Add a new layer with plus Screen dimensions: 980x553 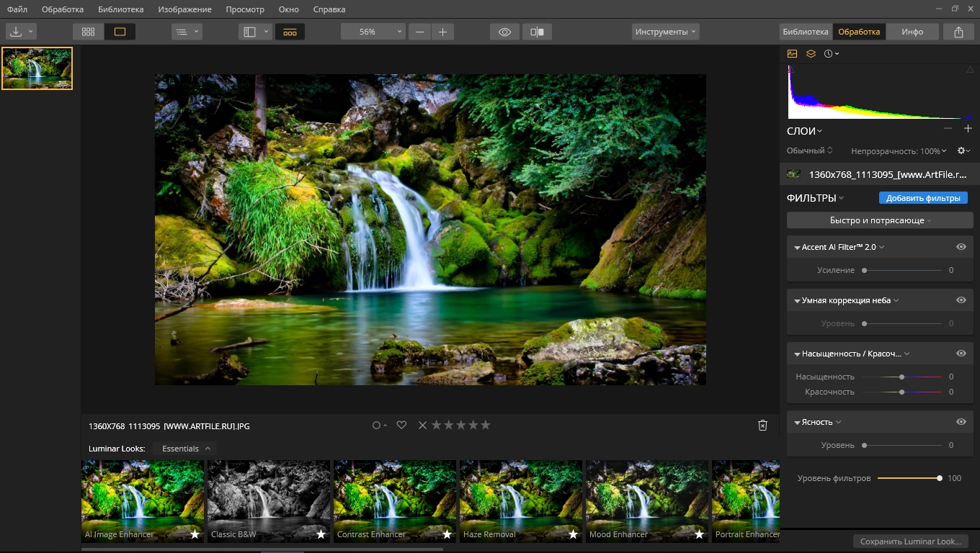[x=968, y=128]
